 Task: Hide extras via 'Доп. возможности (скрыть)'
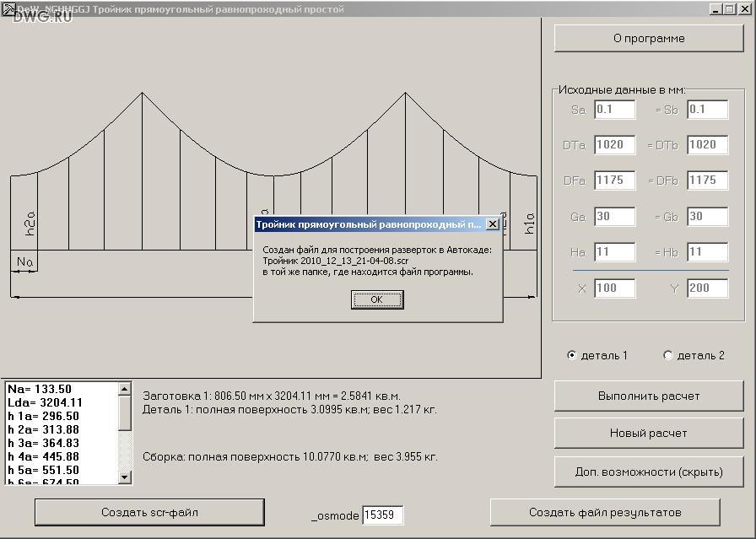tap(649, 472)
